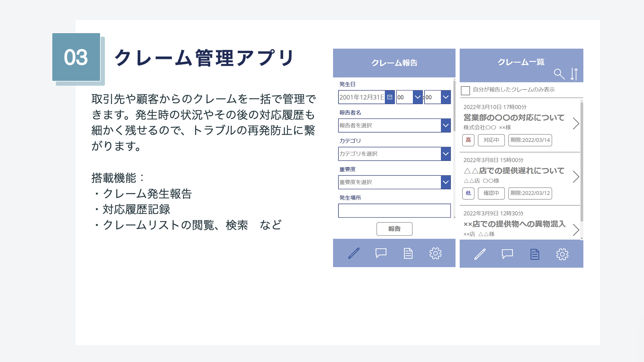
Task: Click the 発生場所 text input field
Action: (394, 211)
